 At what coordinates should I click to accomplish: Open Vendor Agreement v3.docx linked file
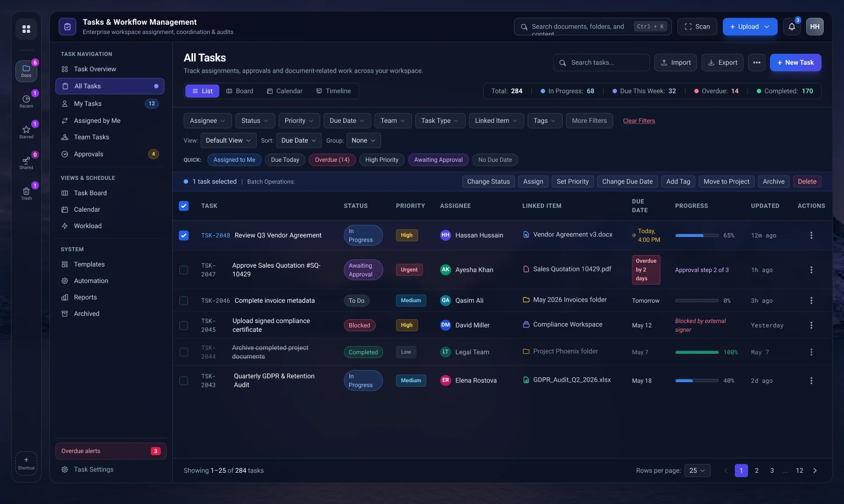click(568, 235)
